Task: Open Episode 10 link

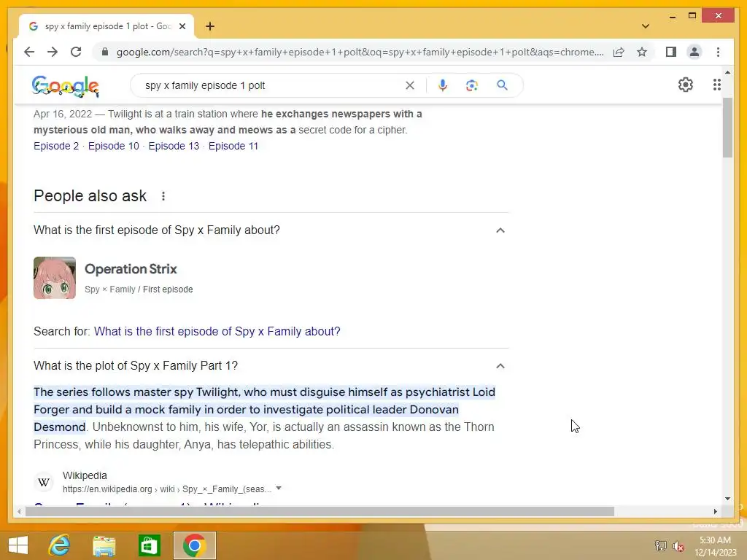Action: (x=113, y=146)
